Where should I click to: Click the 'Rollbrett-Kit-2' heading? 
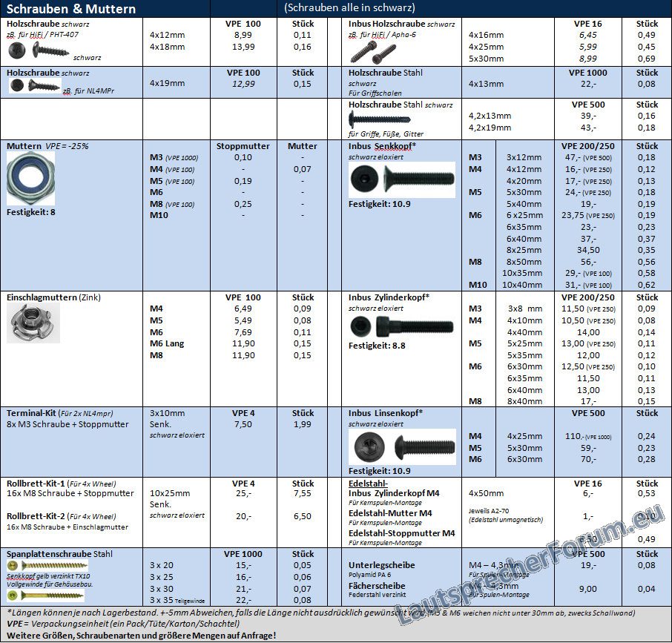pyautogui.click(x=36, y=516)
